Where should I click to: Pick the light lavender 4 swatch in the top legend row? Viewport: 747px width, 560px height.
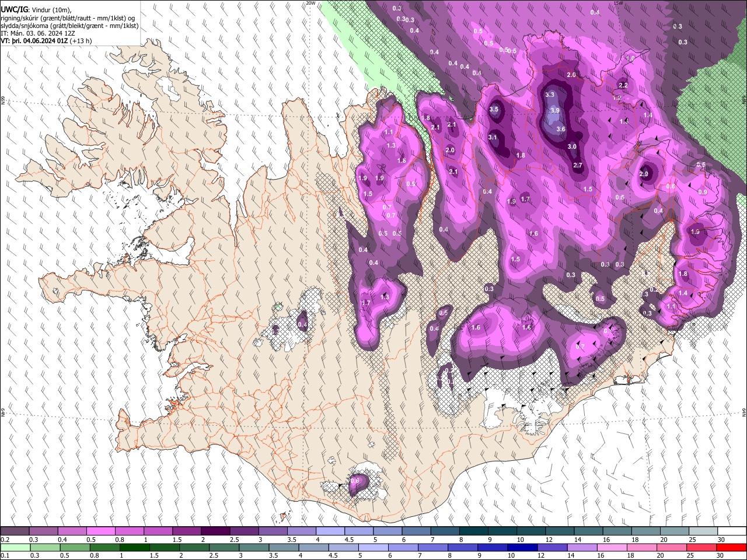(x=330, y=531)
